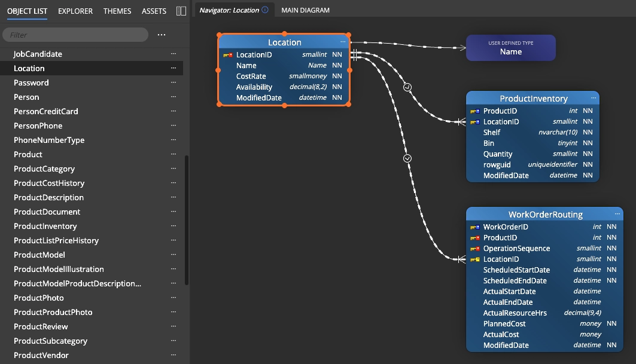Click the object list scrollbar
This screenshot has width=636, height=364.
[x=187, y=220]
